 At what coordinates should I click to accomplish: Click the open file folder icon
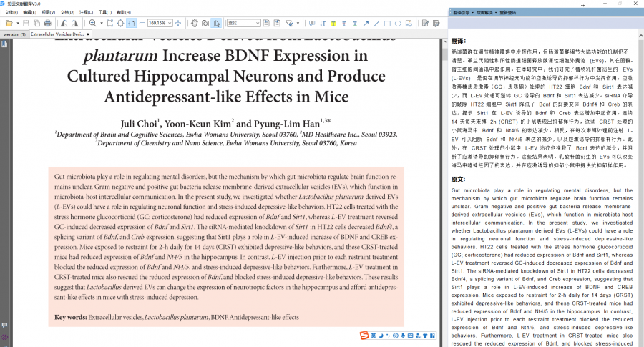click(x=8, y=23)
